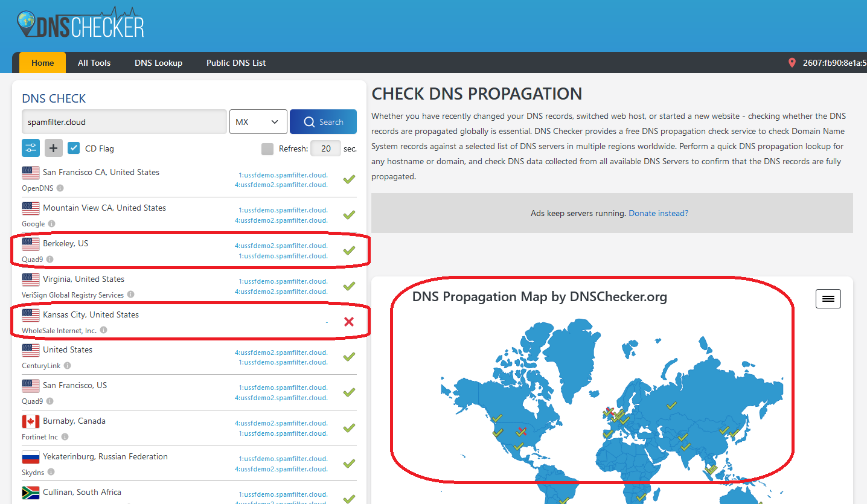Viewport: 867px width, 504px height.
Task: Open the settings sliders icon button
Action: (x=31, y=148)
